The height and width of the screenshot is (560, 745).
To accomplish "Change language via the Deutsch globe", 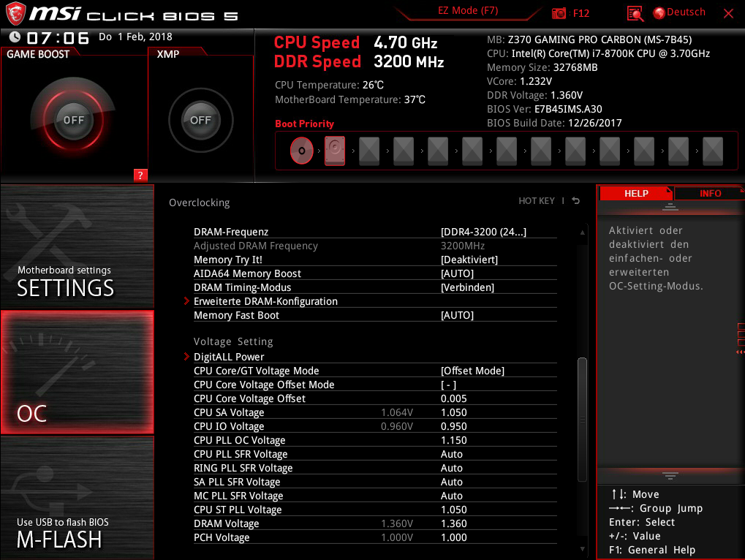I will coord(679,12).
